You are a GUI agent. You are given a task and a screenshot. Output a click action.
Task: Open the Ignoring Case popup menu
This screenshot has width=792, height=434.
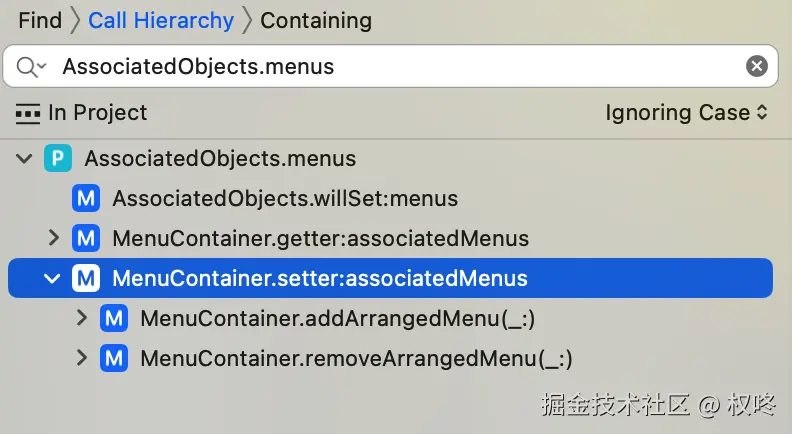(x=686, y=113)
